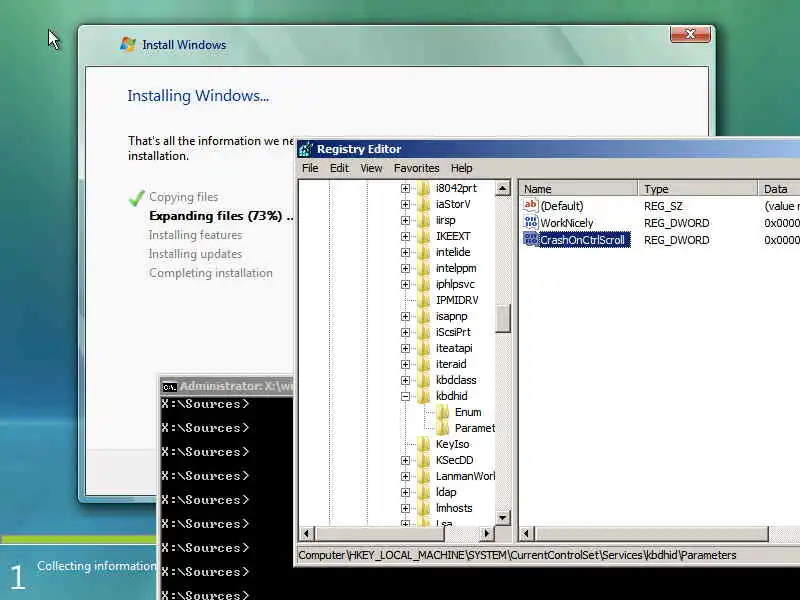The height and width of the screenshot is (600, 800).
Task: Click the Registry Editor title bar icon
Action: (306, 149)
